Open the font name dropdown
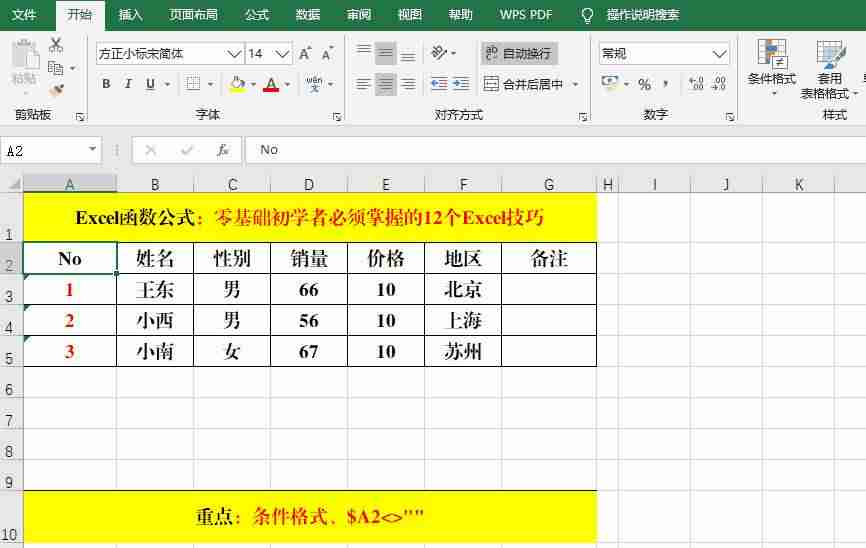The height and width of the screenshot is (548, 866). [234, 54]
